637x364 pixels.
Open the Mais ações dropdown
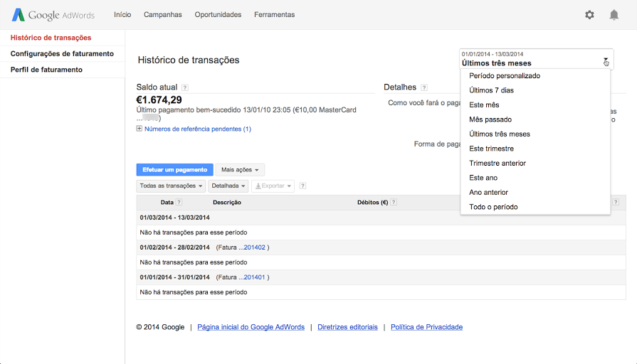coord(240,170)
